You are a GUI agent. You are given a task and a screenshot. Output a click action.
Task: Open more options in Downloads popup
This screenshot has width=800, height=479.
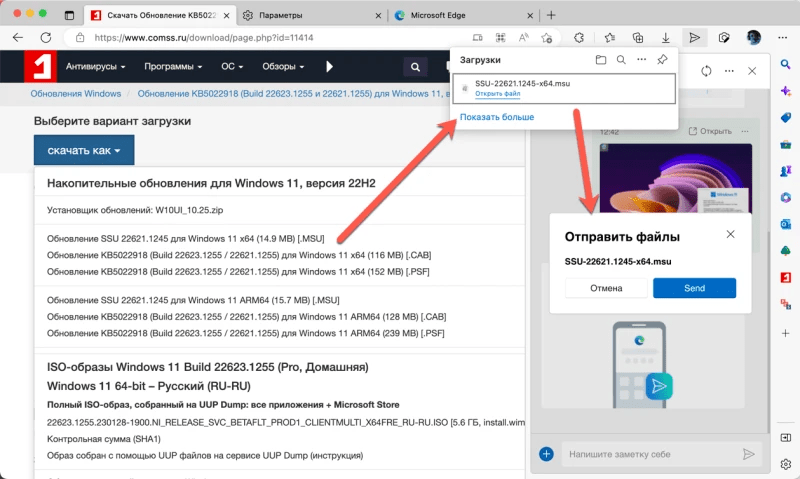point(641,60)
